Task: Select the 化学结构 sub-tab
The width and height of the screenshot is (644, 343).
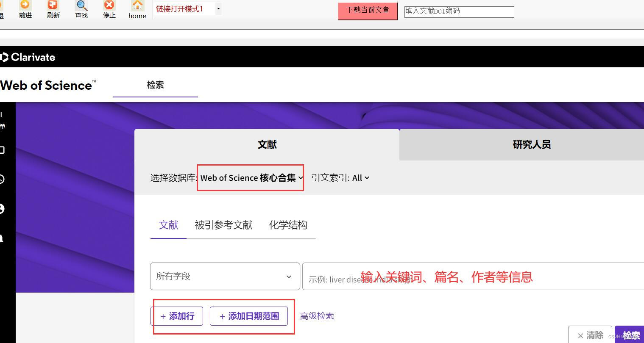Action: coord(288,225)
